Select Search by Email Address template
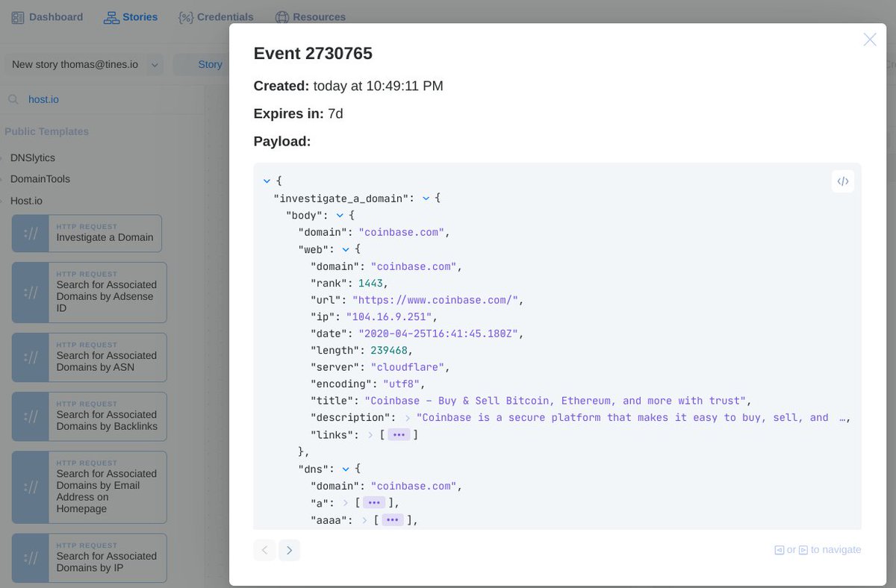The height and width of the screenshot is (588, 896). (x=90, y=487)
